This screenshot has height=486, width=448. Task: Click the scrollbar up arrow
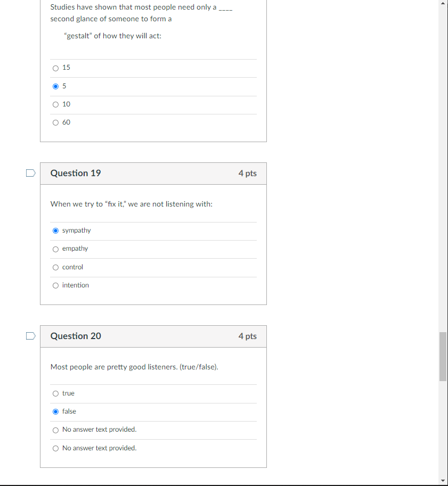click(x=443, y=3)
